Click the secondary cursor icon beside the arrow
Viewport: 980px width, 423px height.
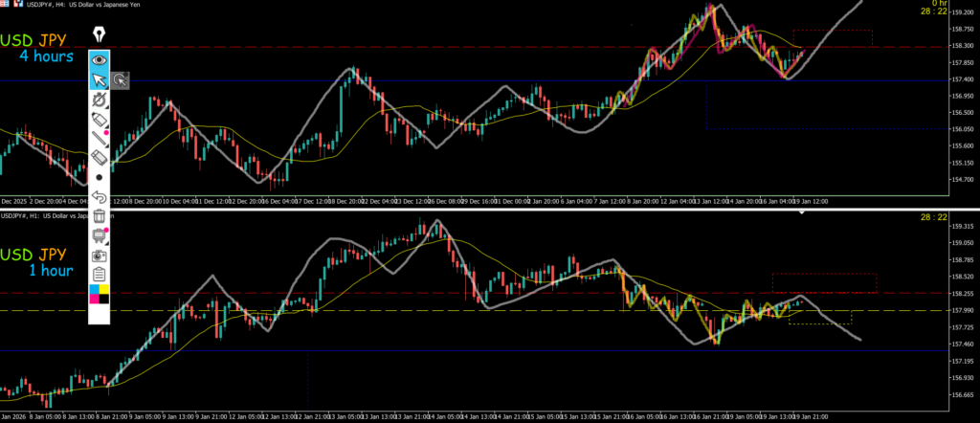point(121,81)
